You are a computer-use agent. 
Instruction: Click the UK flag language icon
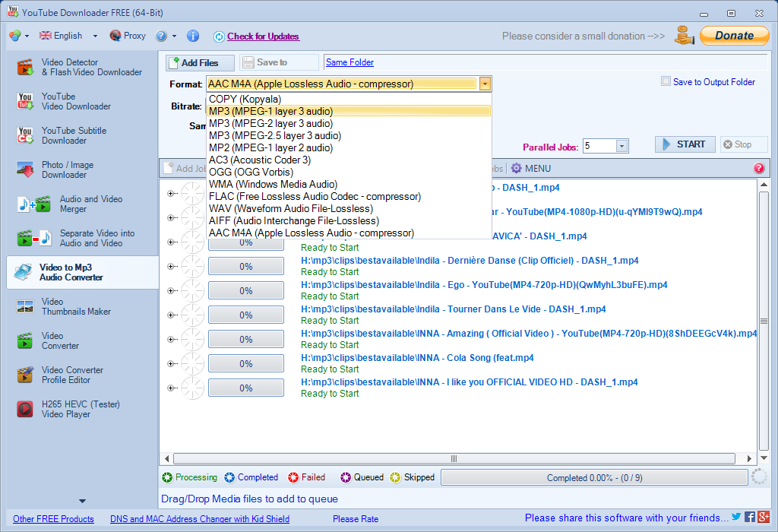(45, 36)
